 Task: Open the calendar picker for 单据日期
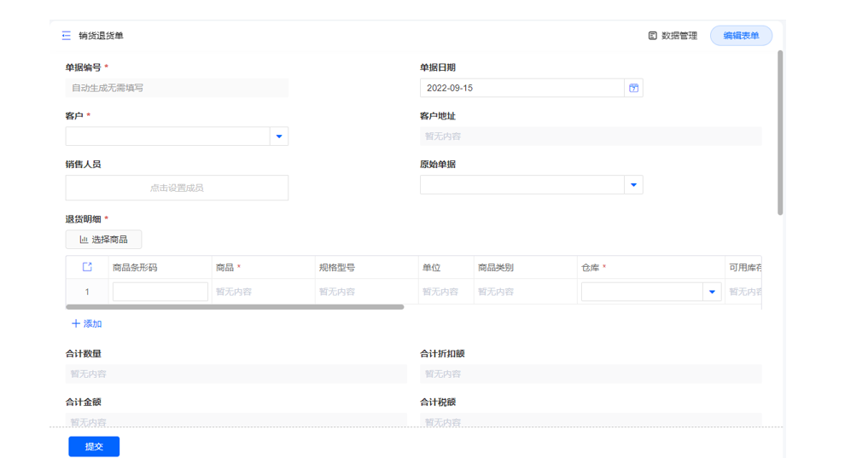coord(633,88)
